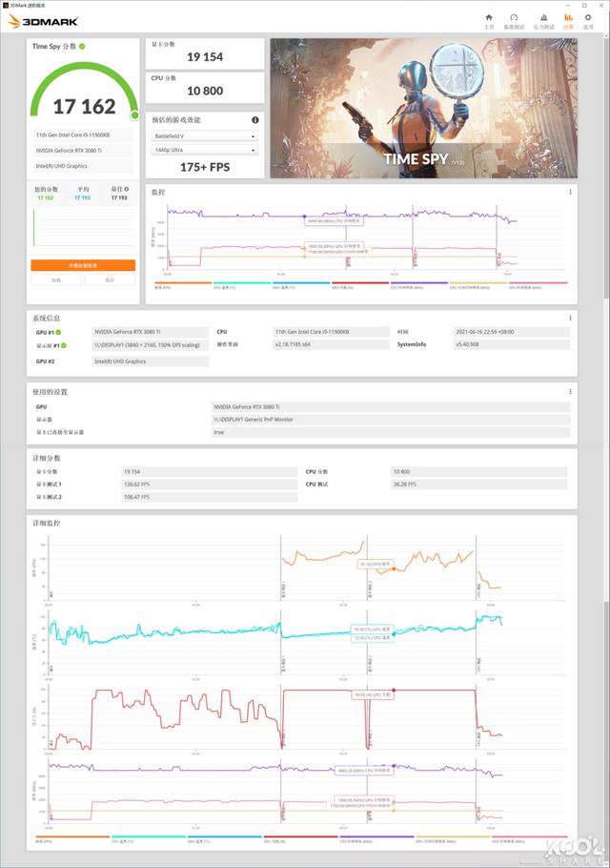
Task: Toggle purple CPU clock legend under 详细监控 charts
Action: pos(376,838)
